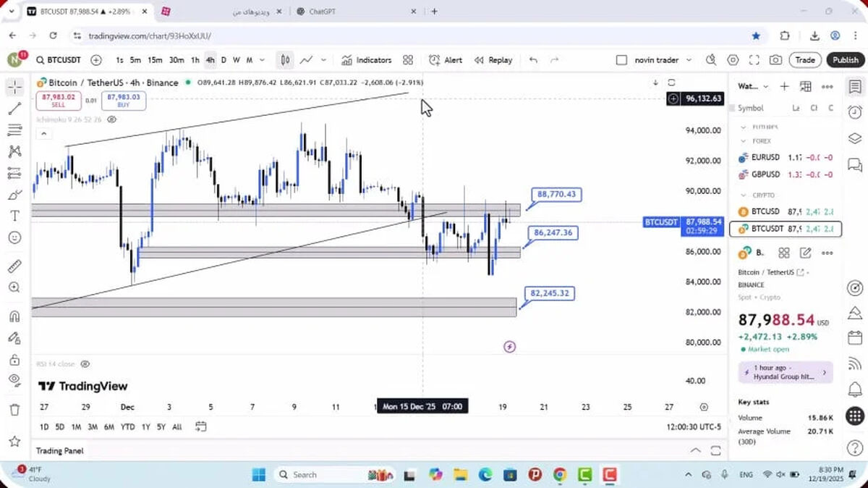Toggle stay in drawing mode
This screenshot has width=868, height=488.
[x=14, y=337]
